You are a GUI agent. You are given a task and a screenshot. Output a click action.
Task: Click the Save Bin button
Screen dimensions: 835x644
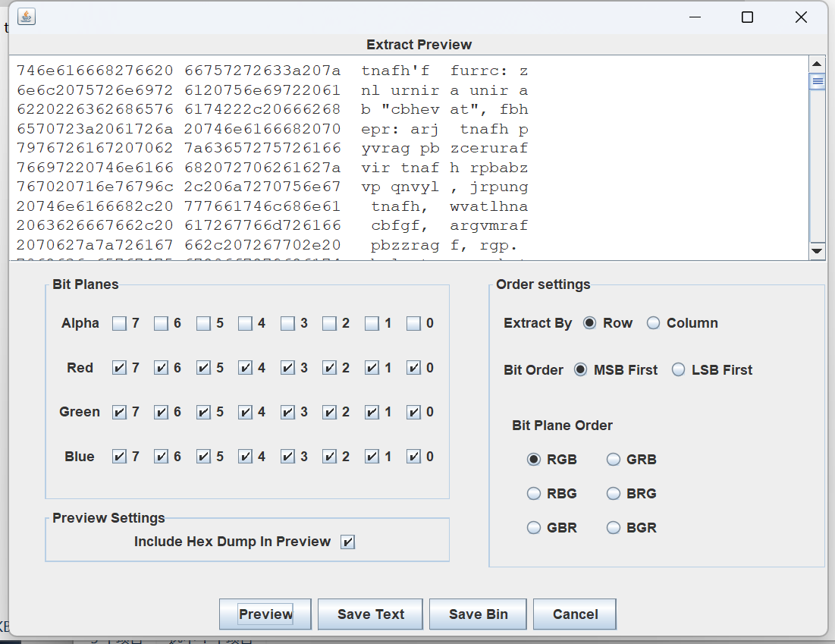pos(478,614)
